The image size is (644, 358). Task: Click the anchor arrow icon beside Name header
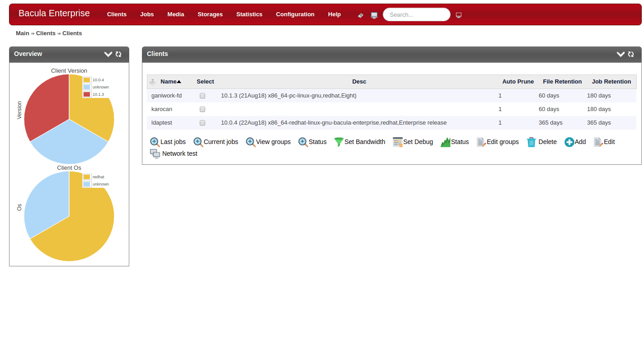pyautogui.click(x=152, y=82)
